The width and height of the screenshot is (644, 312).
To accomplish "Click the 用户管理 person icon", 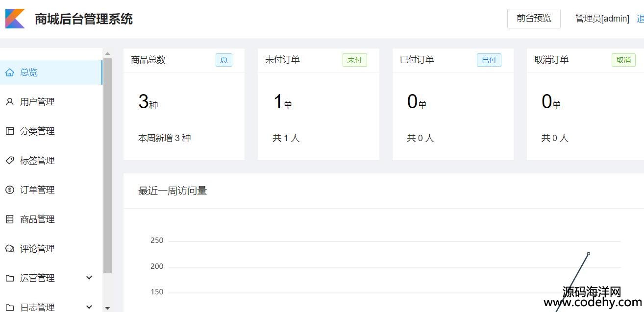I will coord(10,102).
